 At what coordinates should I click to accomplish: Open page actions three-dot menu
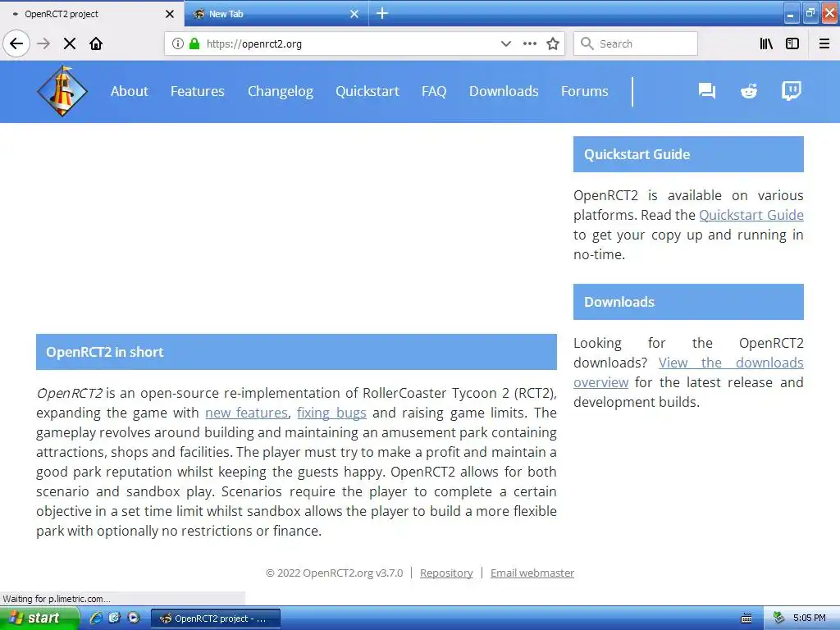529,43
